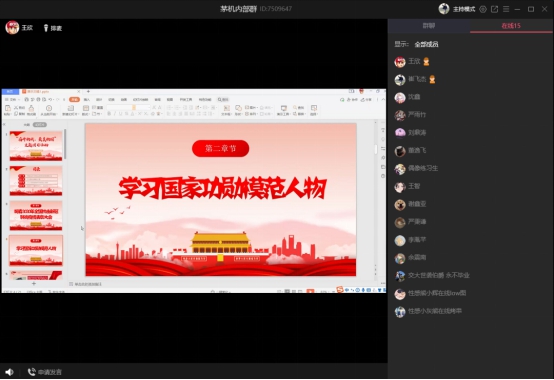Viewport: 554px width, 380px height.
Task: Expand the 全部成员 display filter
Action: 426,44
